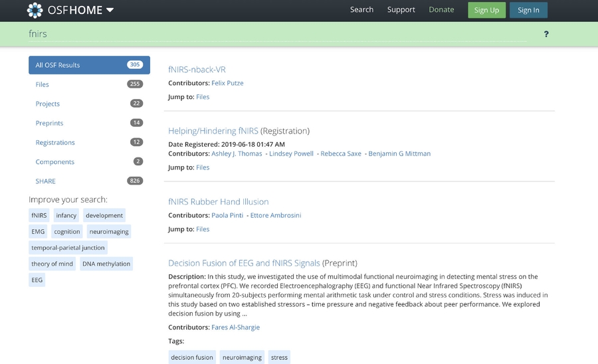Viewport: 598px width, 364px height.
Task: Open the Support navigation link
Action: point(401,10)
